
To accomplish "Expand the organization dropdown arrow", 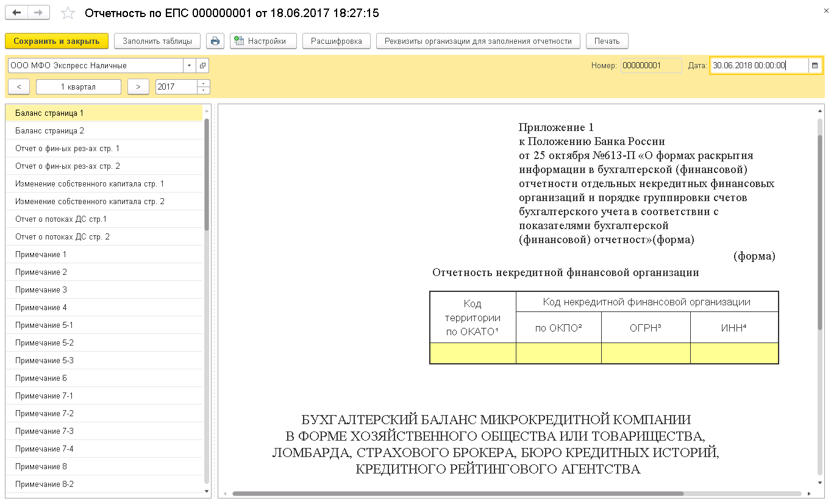I will [x=189, y=66].
